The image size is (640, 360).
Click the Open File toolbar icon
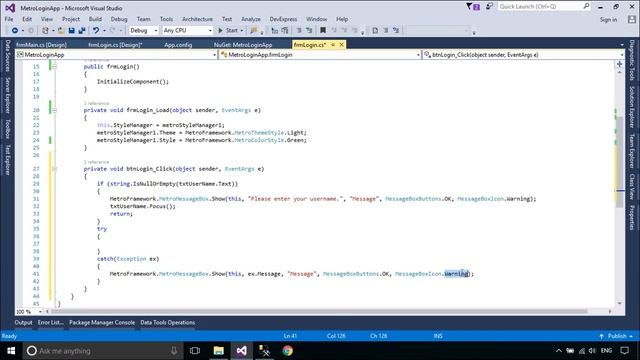pyautogui.click(x=61, y=31)
